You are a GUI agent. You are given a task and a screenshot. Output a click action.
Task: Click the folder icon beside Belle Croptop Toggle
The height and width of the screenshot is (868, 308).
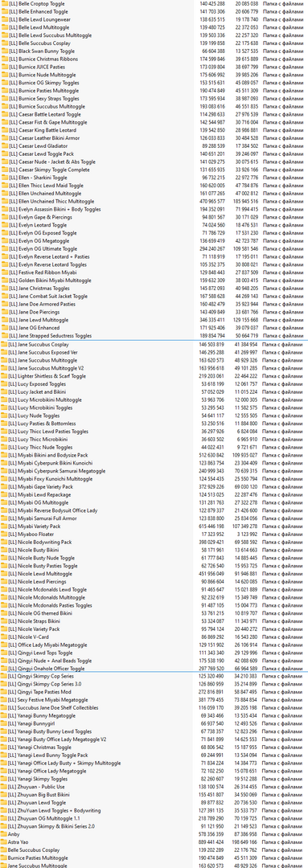[5, 3]
